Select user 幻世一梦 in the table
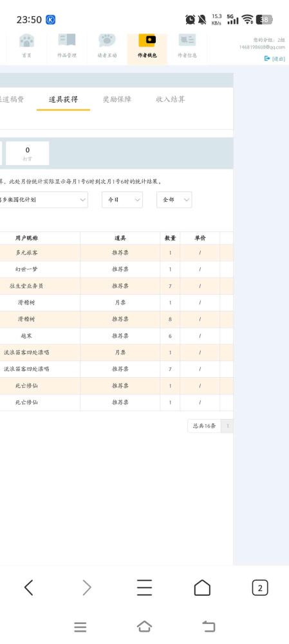Image resolution: width=289 pixels, height=644 pixels. [x=26, y=269]
